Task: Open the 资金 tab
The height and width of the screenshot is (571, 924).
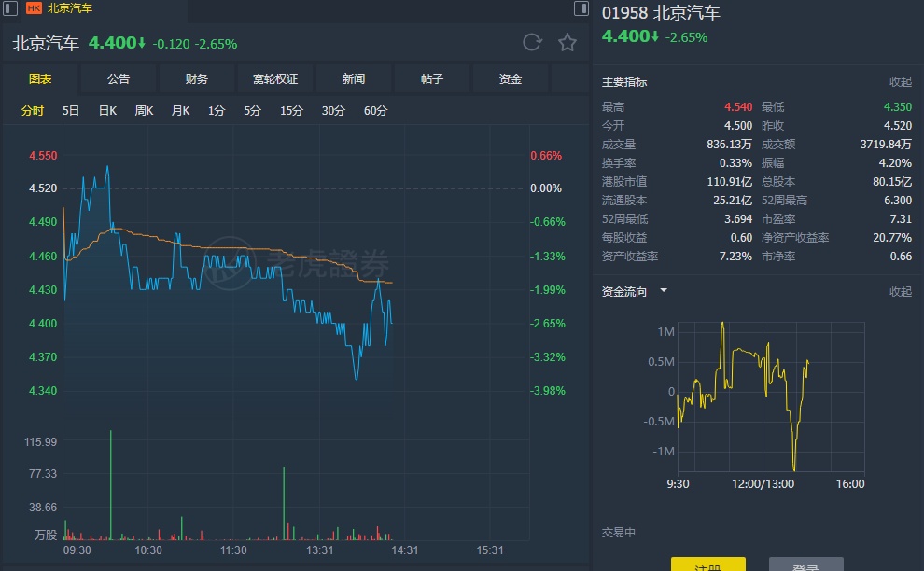Action: click(511, 79)
